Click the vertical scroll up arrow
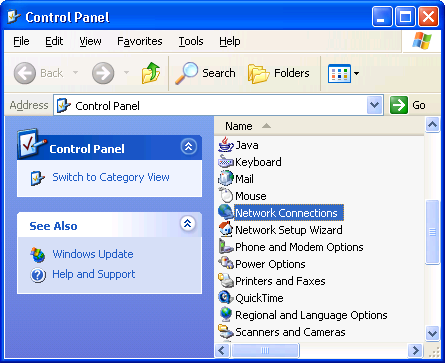 click(432, 125)
